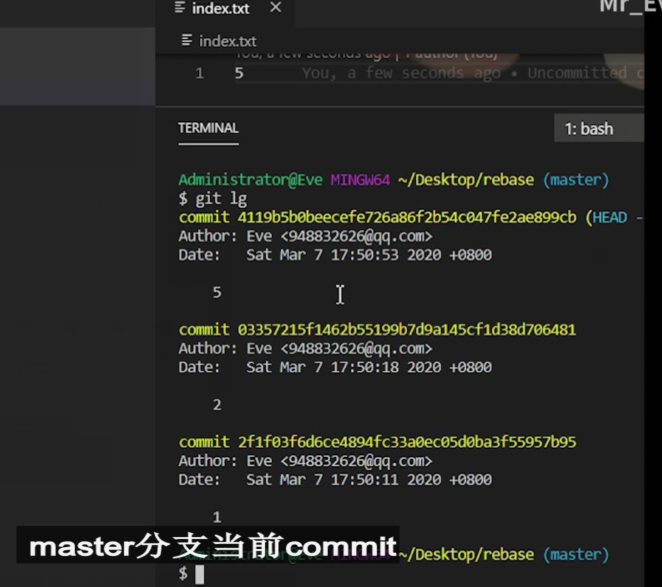Click commit message '2' in terminal
Image resolution: width=662 pixels, height=587 pixels.
pyautogui.click(x=217, y=405)
